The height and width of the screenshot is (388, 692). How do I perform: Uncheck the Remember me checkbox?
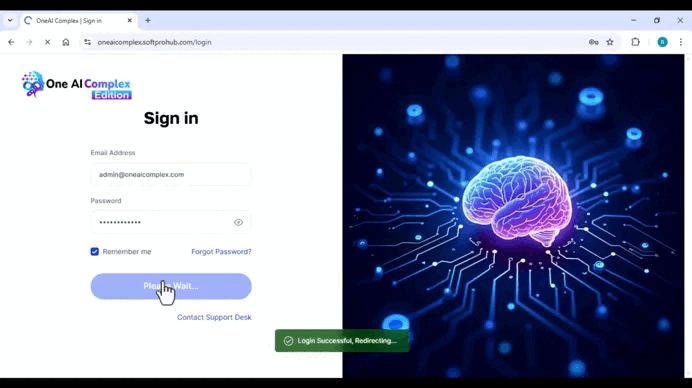coord(94,252)
